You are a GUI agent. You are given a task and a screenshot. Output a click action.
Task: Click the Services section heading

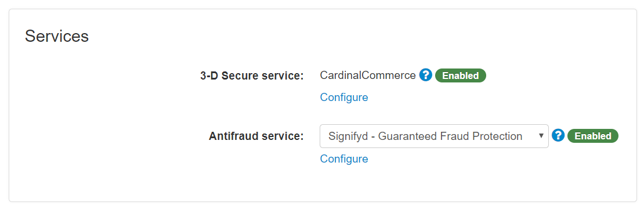57,36
